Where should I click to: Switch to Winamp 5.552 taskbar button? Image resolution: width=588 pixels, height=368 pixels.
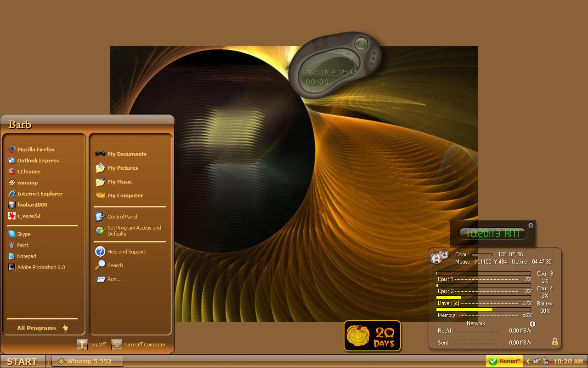(x=87, y=361)
